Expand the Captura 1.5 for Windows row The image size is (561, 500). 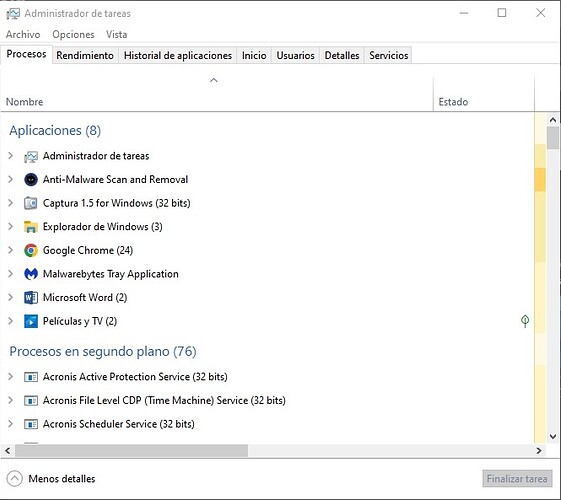[11, 203]
